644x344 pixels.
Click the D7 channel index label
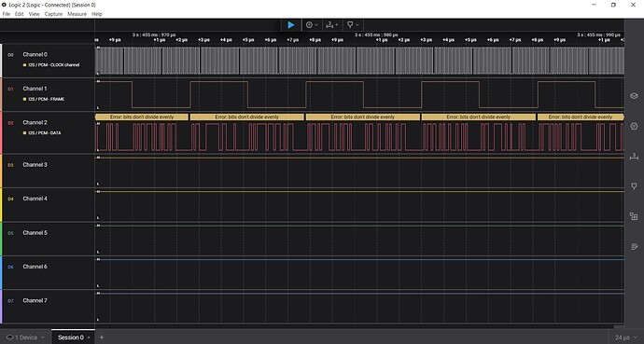(x=10, y=301)
